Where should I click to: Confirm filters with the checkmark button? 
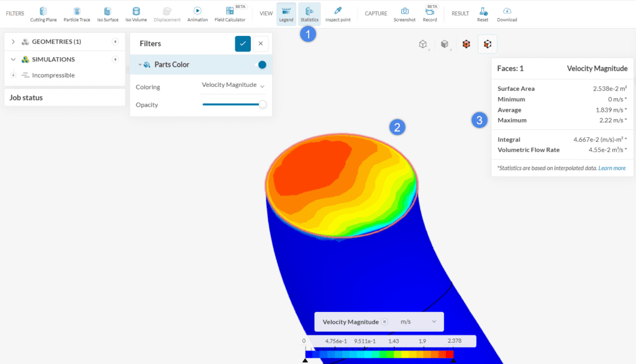click(243, 43)
